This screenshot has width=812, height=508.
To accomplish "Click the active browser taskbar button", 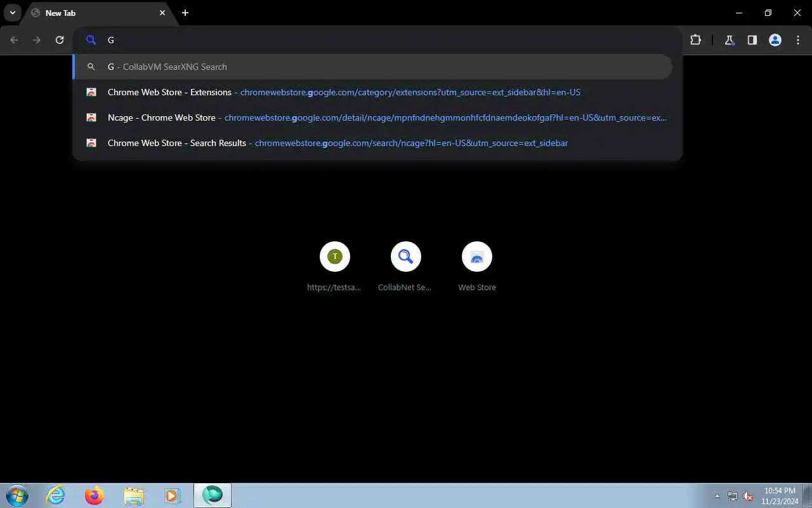I will [x=213, y=495].
